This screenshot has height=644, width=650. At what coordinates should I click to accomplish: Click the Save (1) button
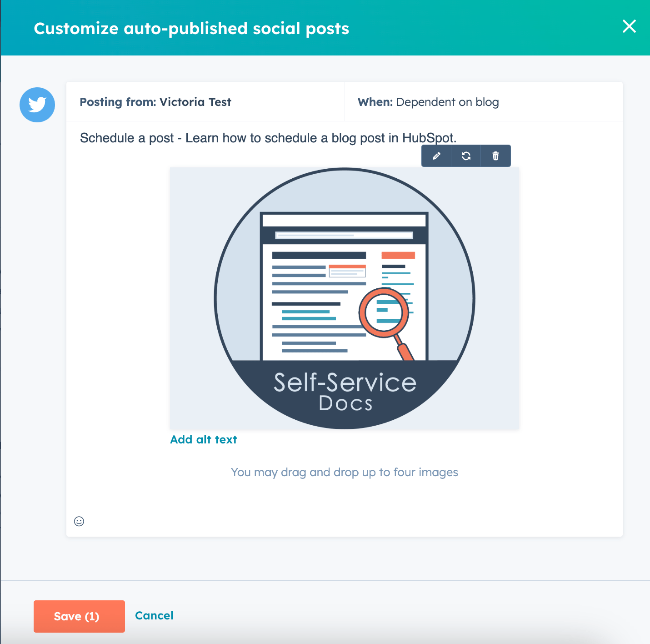pos(79,616)
